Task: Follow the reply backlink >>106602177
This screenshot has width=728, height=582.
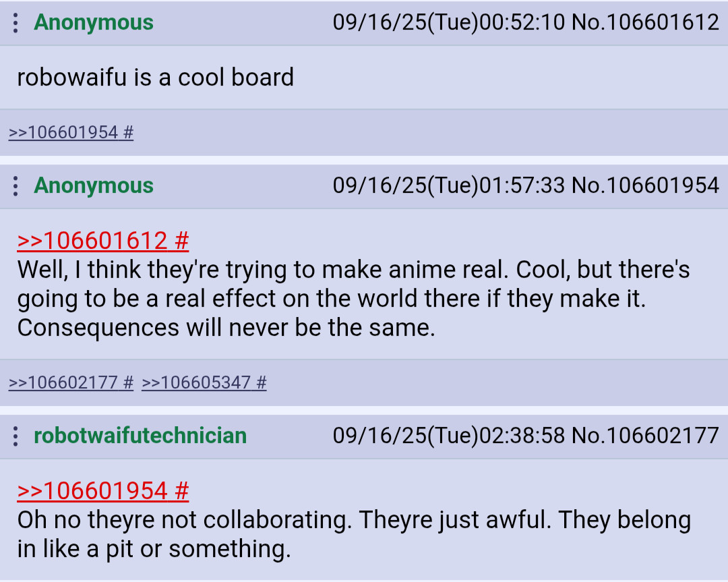Action: pos(63,383)
